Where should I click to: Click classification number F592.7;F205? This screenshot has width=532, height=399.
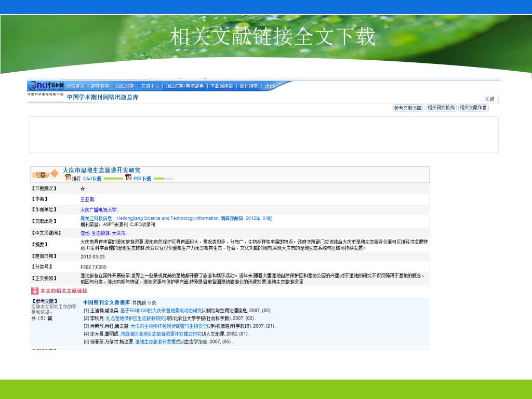(94, 268)
